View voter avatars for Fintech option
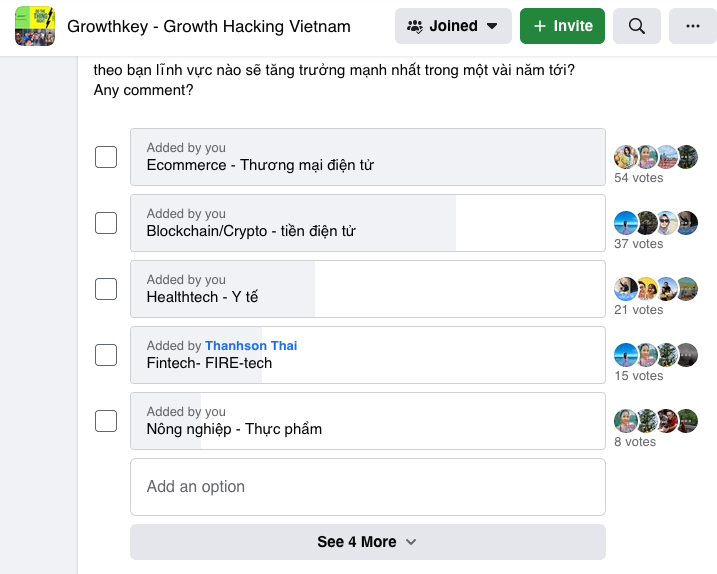This screenshot has width=717, height=574. click(656, 355)
